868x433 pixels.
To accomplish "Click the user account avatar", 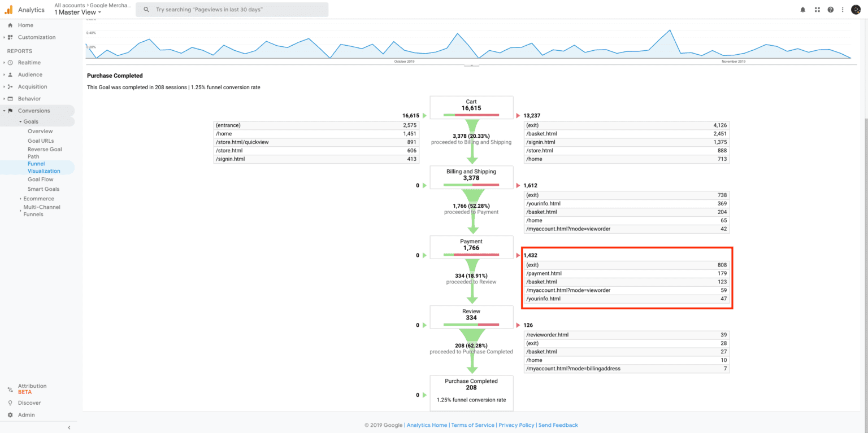I will [856, 10].
